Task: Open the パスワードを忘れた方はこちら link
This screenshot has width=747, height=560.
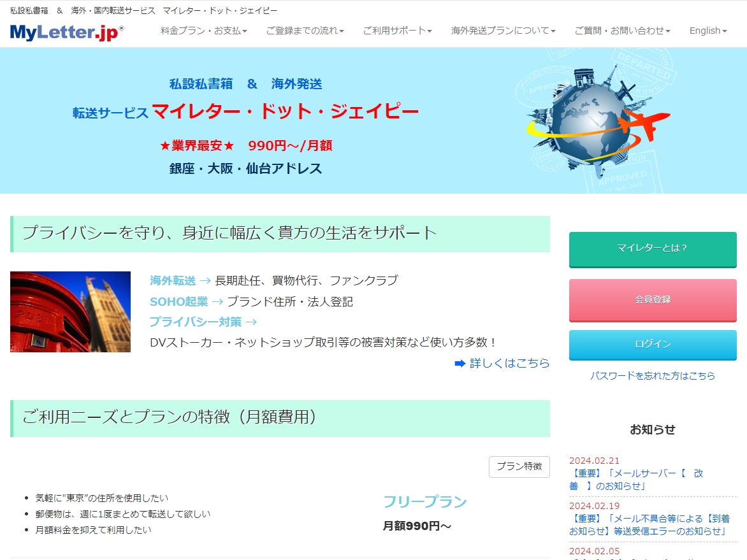Action: coord(652,376)
